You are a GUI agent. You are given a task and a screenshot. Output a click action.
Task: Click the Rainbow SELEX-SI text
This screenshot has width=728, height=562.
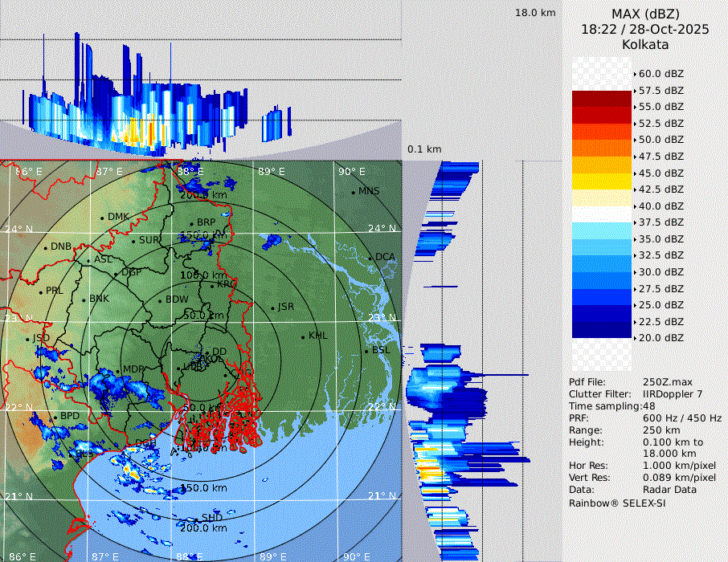(x=617, y=503)
